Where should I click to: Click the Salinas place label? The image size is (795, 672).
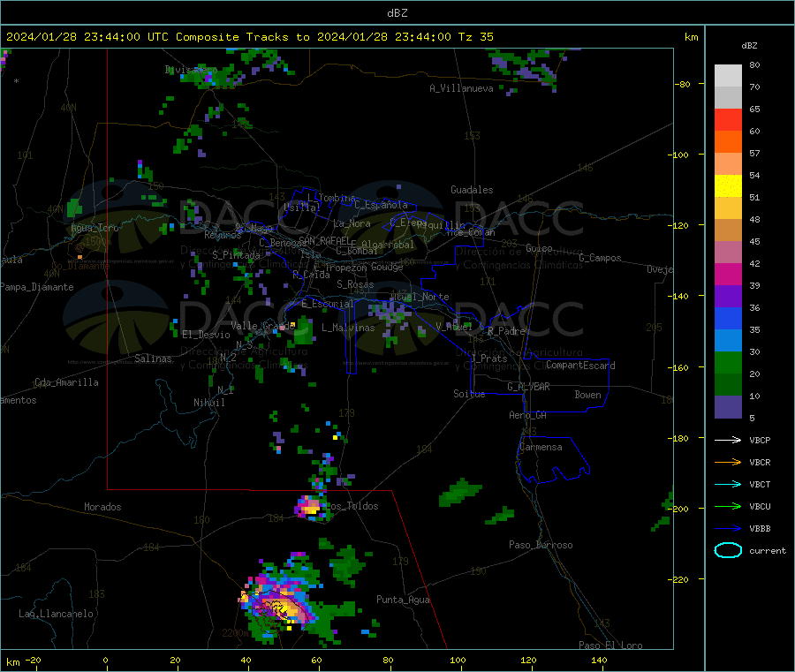[x=153, y=359]
